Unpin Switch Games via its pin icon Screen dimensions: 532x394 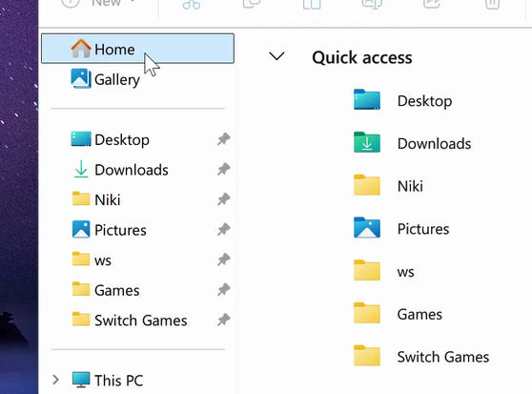pos(224,320)
